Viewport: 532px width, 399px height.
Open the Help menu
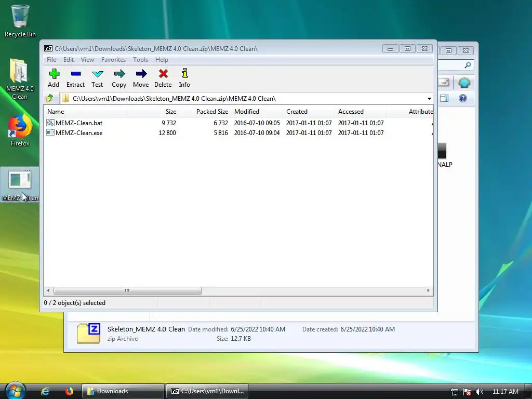coord(162,59)
